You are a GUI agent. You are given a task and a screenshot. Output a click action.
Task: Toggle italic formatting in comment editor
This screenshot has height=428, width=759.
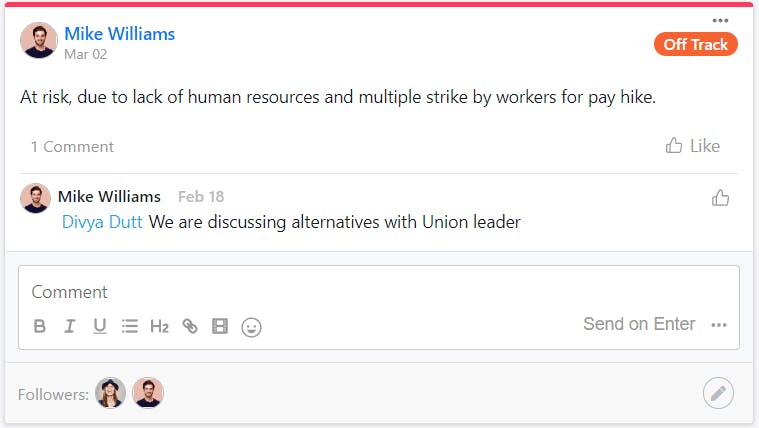pyautogui.click(x=70, y=326)
